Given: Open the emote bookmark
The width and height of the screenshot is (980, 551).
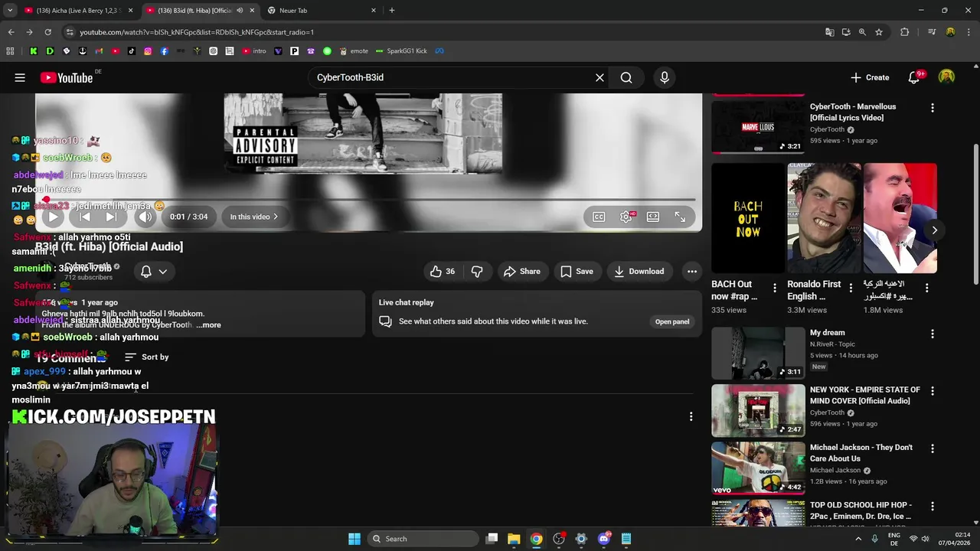Looking at the screenshot, I should (353, 51).
